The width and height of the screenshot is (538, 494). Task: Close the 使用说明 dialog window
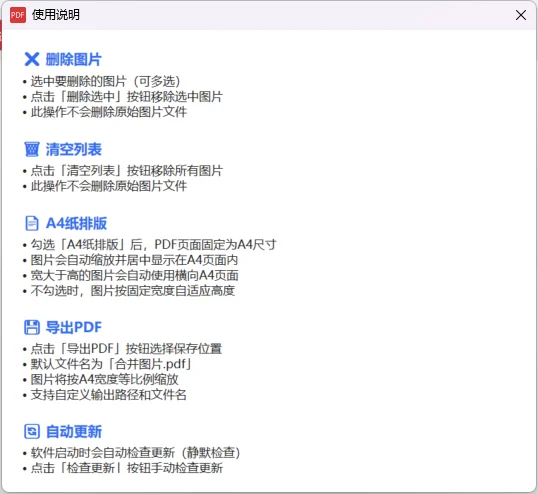[x=521, y=15]
